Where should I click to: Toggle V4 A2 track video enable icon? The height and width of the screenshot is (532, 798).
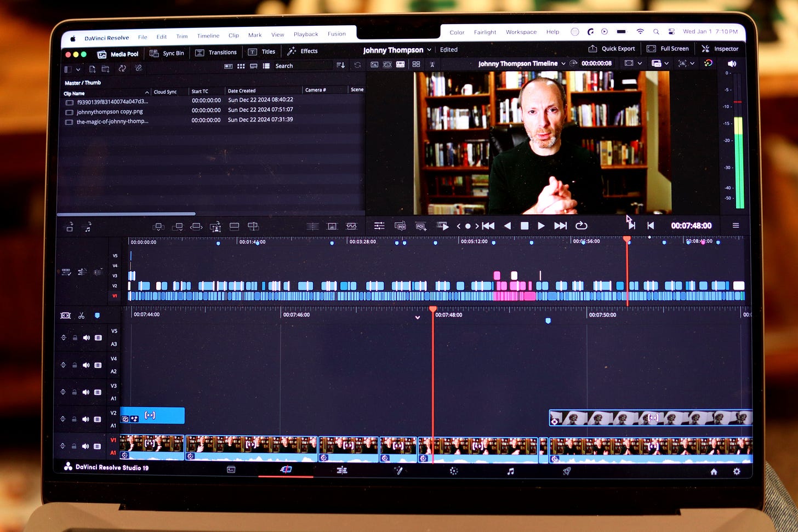(98, 365)
